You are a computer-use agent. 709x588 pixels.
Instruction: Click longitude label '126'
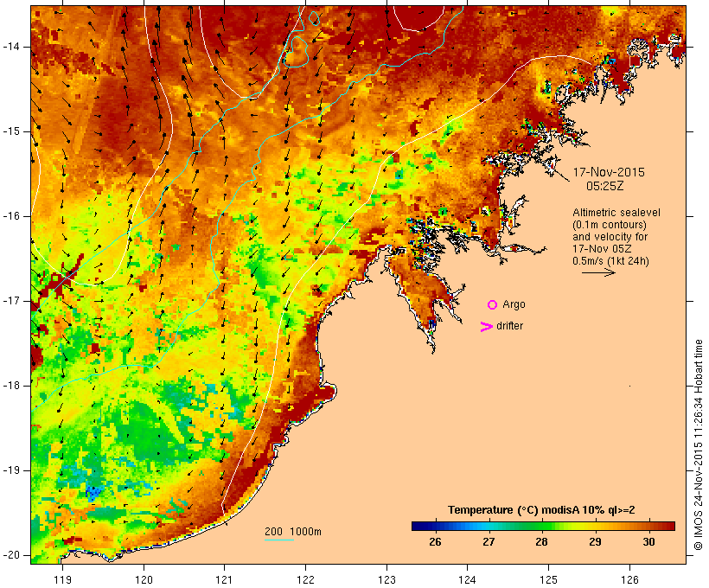click(x=629, y=579)
